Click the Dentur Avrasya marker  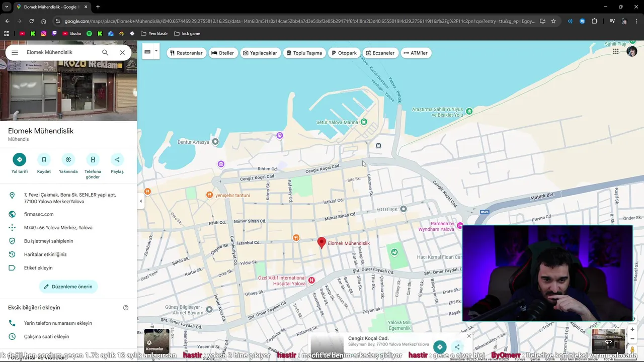tap(216, 142)
